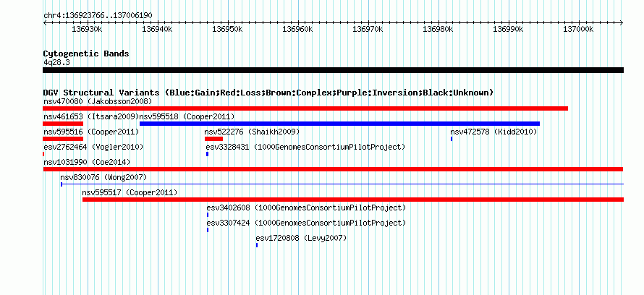
Task: Click the 136950k ruler tick label
Action: [x=227, y=30]
